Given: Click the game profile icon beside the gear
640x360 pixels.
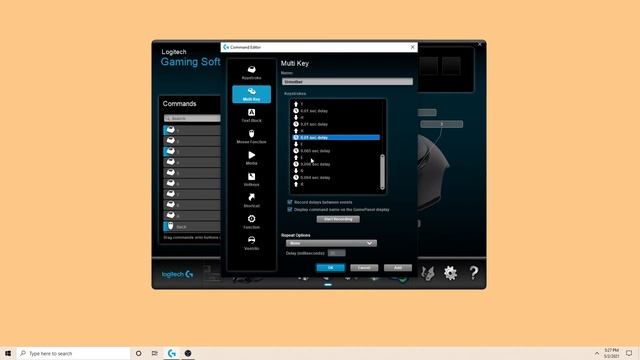Looking at the screenshot, I should click(428, 273).
